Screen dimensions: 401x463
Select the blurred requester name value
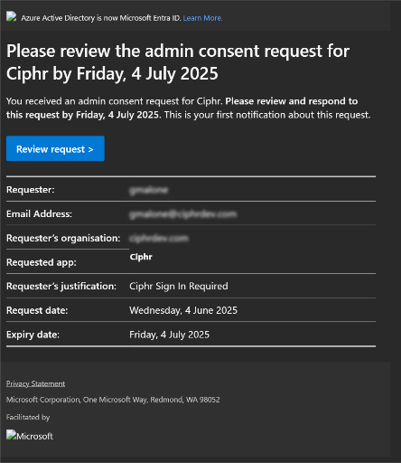point(149,190)
